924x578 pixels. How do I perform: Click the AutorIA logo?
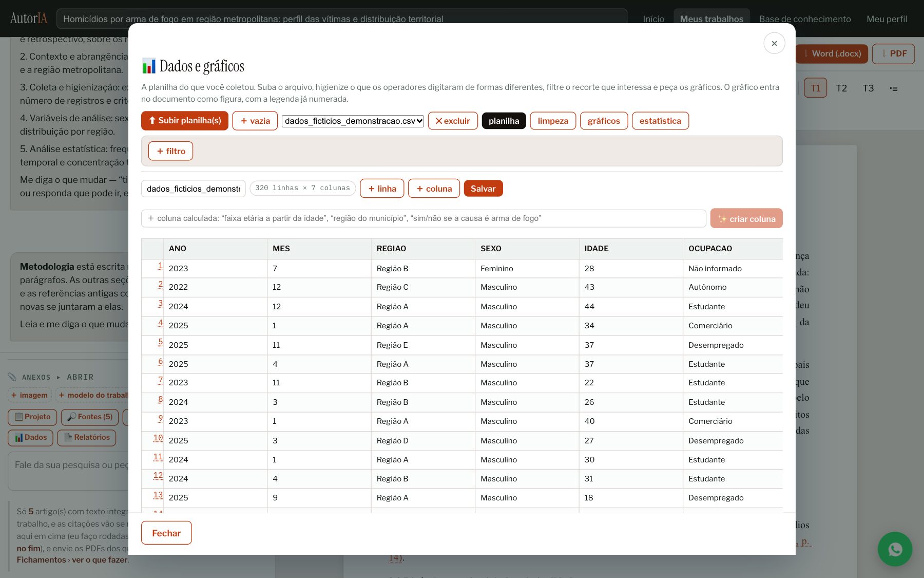click(29, 18)
